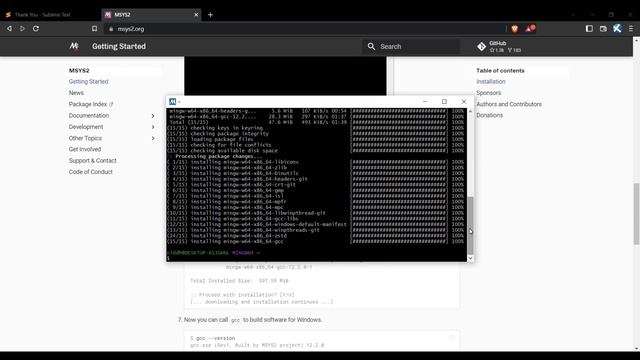
Task: Open the browser main menu icon
Action: (631, 29)
